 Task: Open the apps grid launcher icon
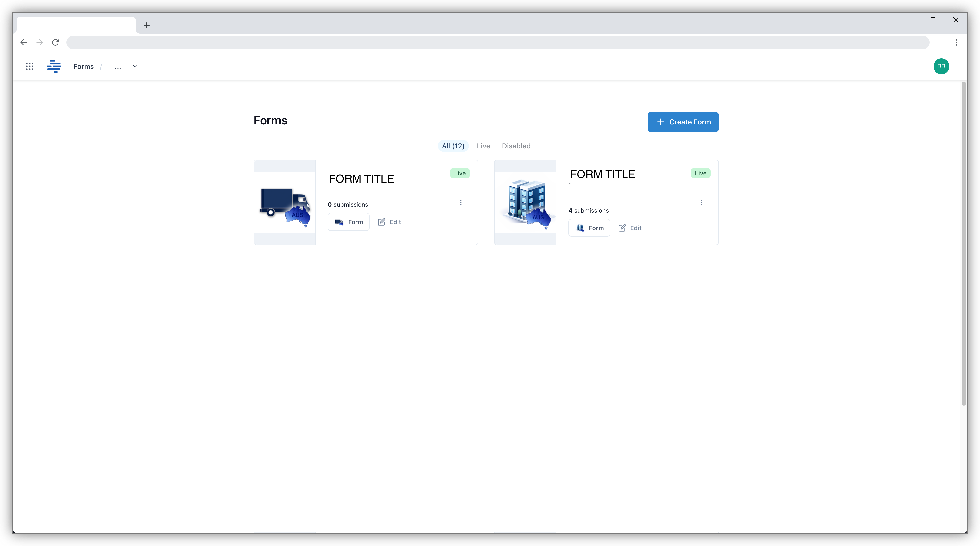point(29,67)
